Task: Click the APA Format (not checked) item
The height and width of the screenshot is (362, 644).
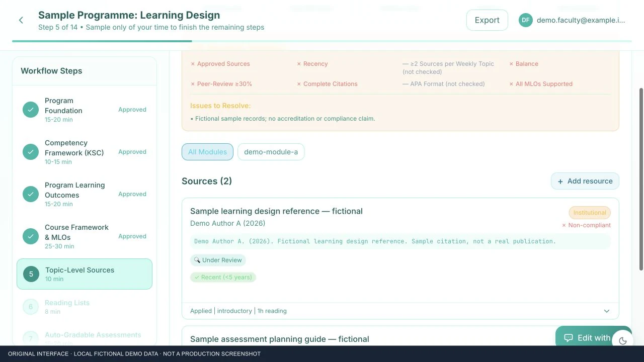Action: 444,84
